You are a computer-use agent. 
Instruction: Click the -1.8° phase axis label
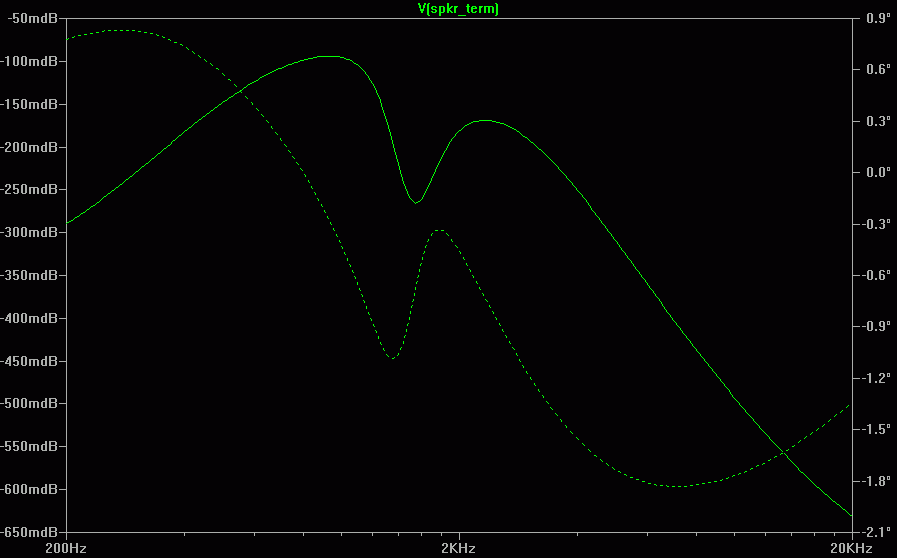[x=875, y=481]
